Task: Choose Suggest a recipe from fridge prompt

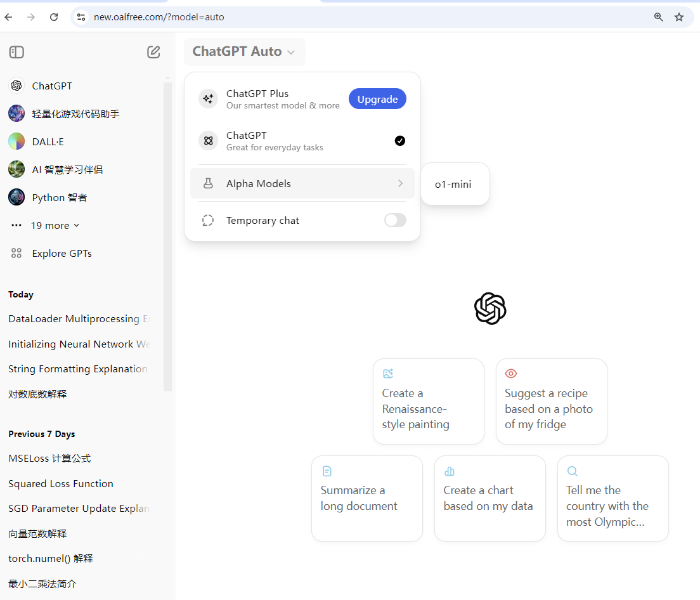Action: 552,401
